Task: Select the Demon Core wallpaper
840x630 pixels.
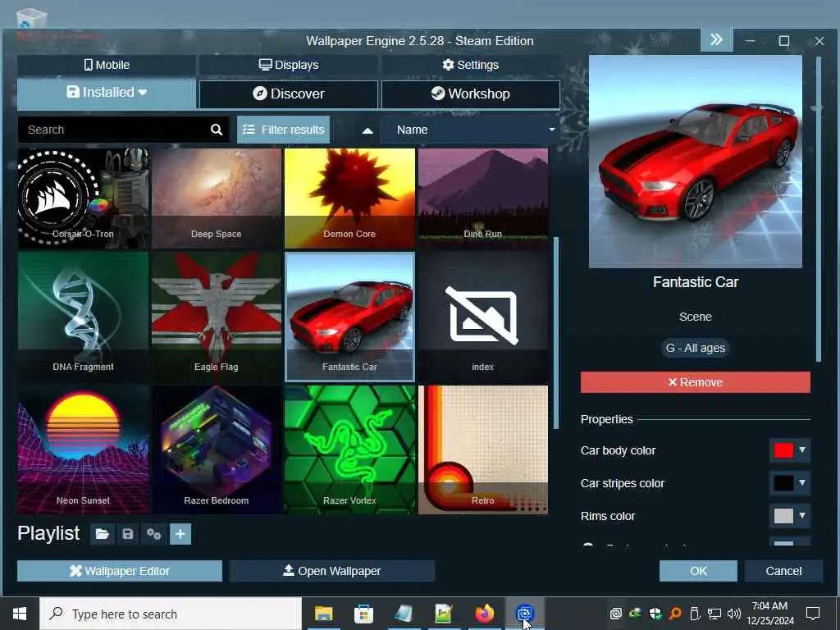Action: click(349, 199)
